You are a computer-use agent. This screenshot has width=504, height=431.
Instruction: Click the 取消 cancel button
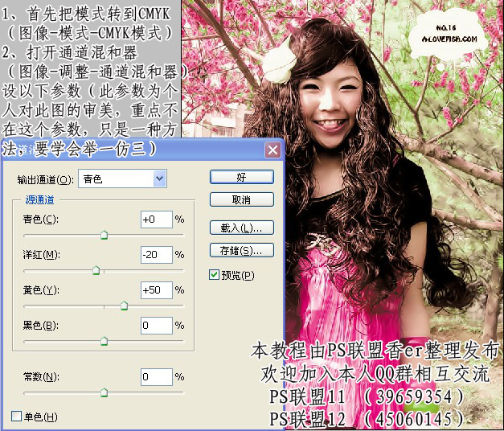241,199
